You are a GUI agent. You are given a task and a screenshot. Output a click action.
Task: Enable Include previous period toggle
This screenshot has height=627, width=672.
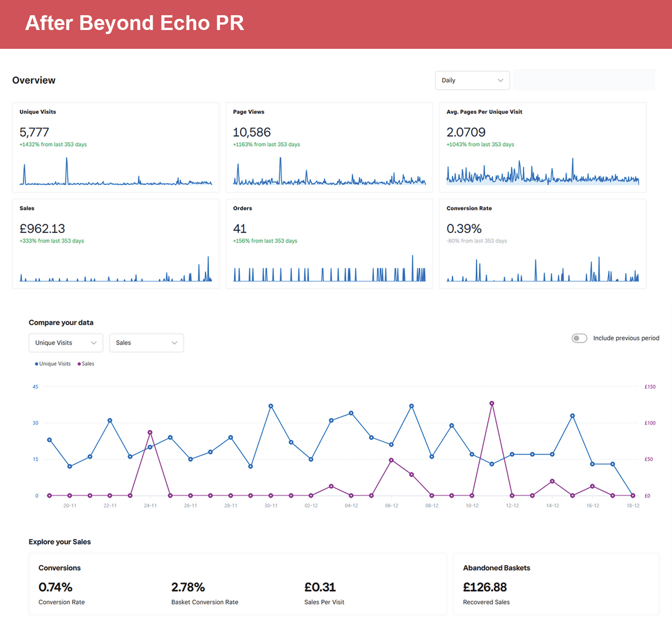579,338
